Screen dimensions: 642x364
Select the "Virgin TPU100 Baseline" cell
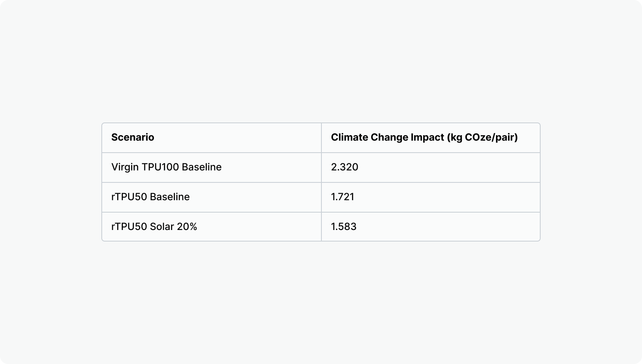tap(166, 167)
